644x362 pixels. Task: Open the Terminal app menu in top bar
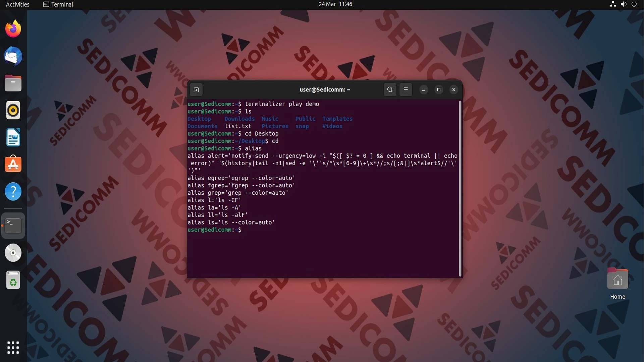point(58,4)
